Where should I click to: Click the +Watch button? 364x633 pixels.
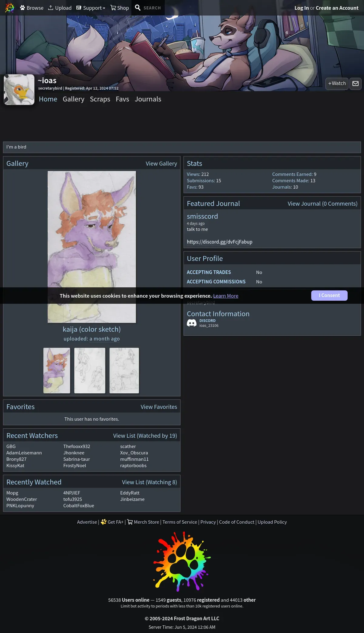pyautogui.click(x=337, y=84)
